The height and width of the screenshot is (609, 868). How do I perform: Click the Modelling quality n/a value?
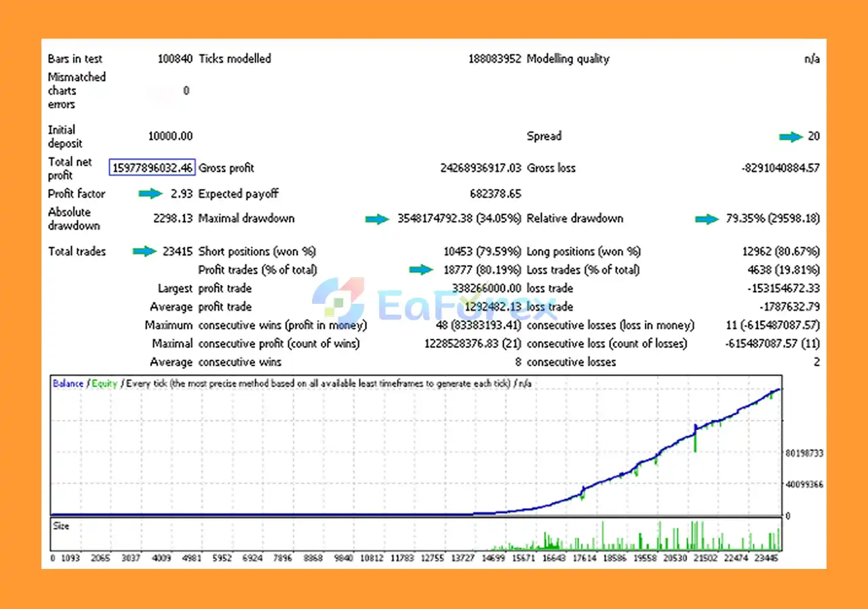[x=812, y=59]
